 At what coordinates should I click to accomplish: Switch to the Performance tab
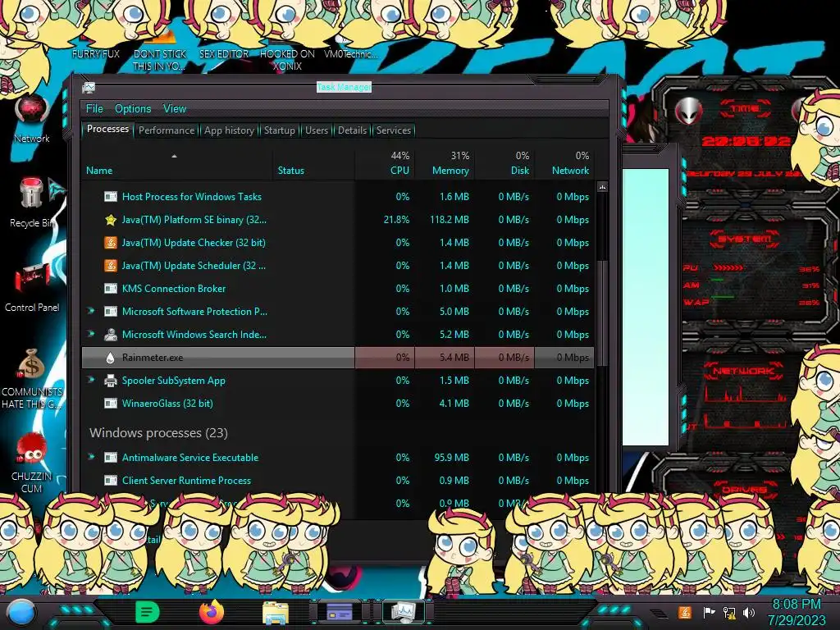click(167, 130)
